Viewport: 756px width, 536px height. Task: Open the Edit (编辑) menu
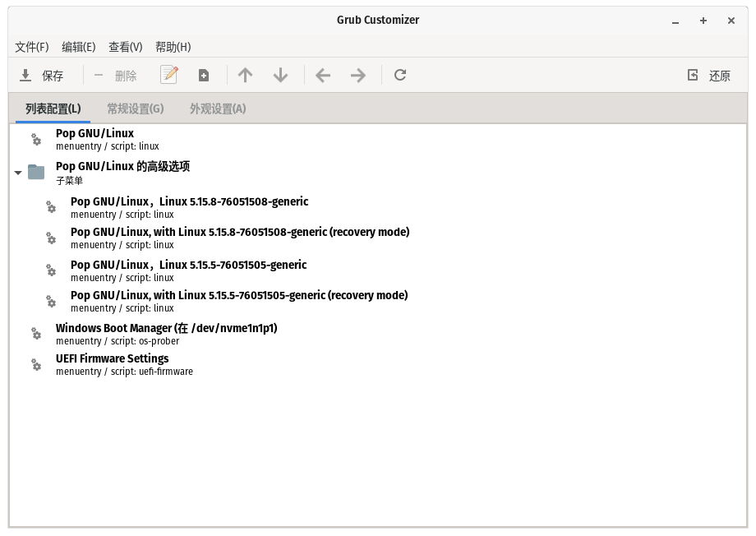[x=79, y=47]
